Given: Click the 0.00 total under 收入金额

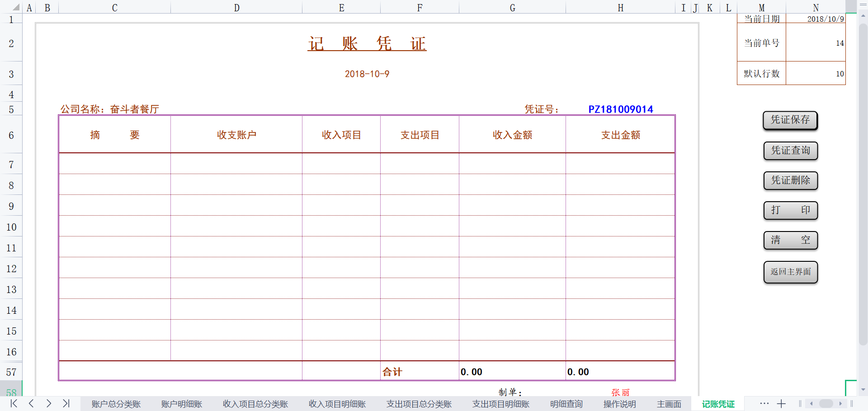Looking at the screenshot, I should point(512,372).
